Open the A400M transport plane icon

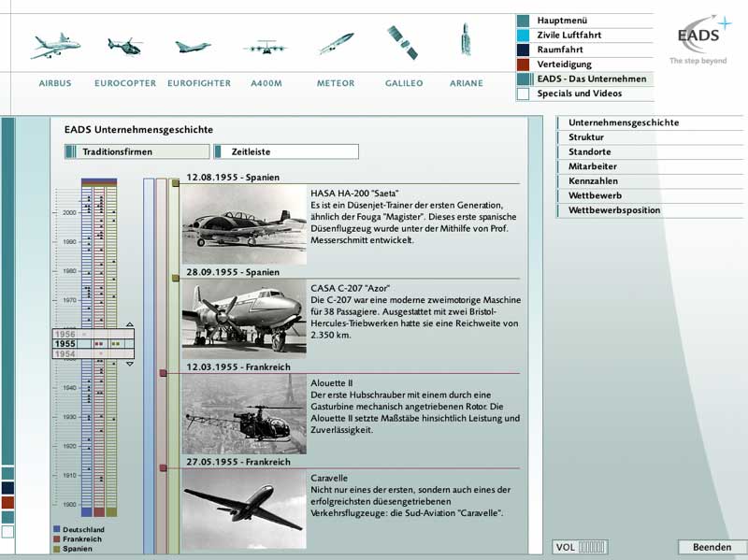(x=266, y=48)
